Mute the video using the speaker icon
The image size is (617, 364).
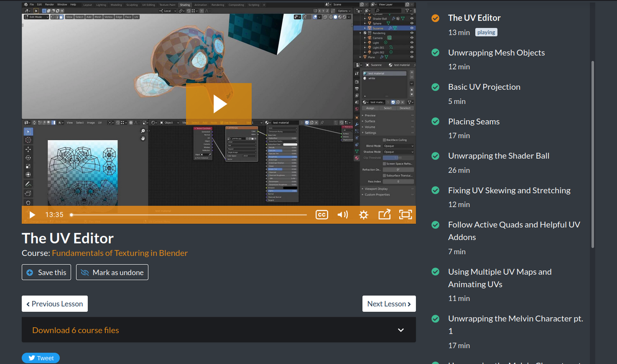(x=342, y=215)
